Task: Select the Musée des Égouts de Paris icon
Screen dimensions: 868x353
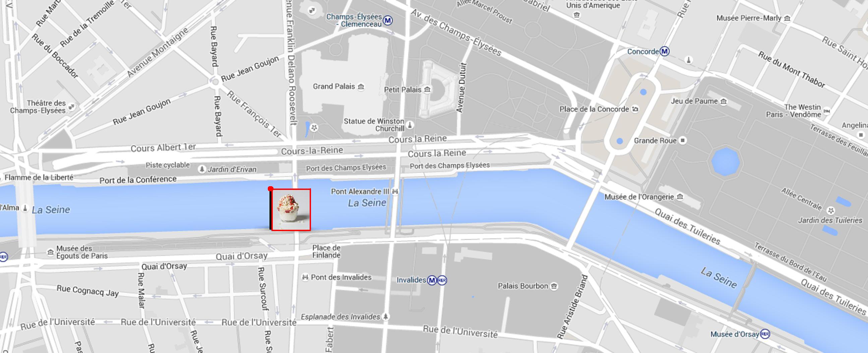Action: [51, 252]
